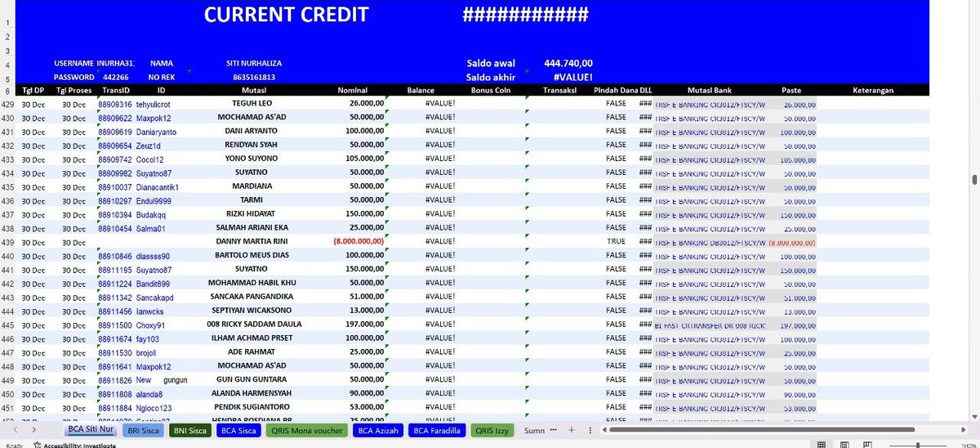Click TransID 88909316 link

[115, 104]
